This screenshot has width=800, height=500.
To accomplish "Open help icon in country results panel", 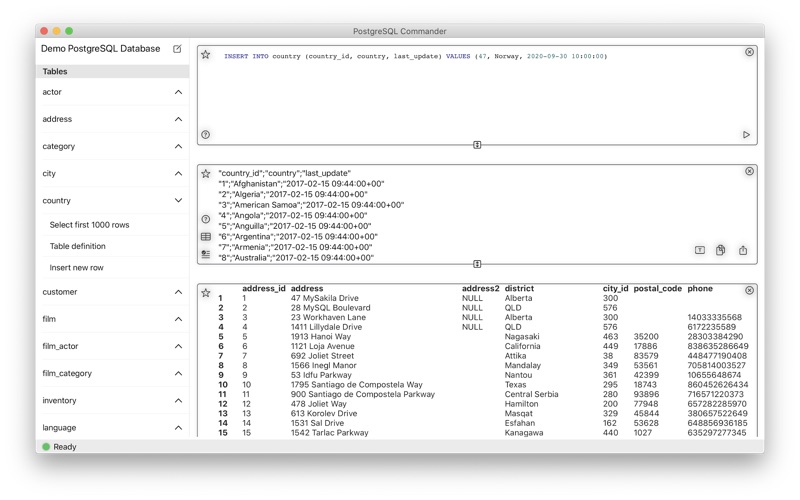I will tap(206, 219).
